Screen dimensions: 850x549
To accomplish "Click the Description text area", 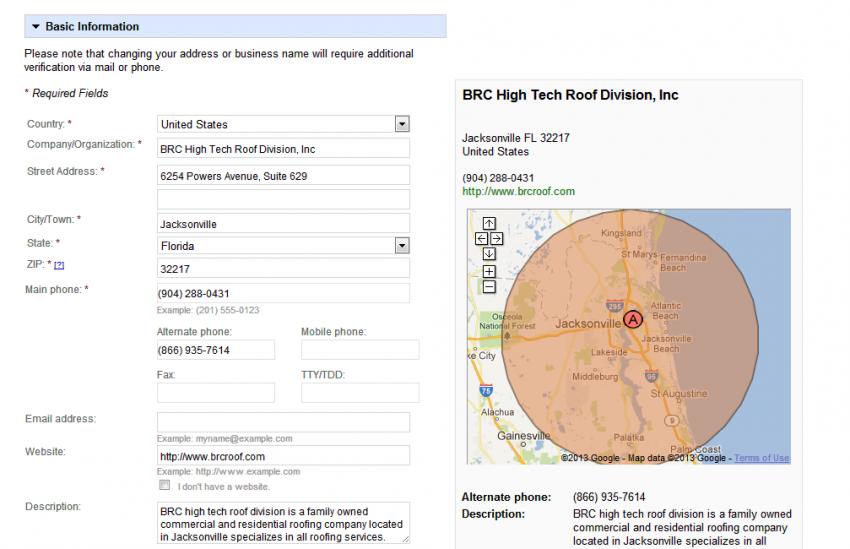I will [x=283, y=523].
